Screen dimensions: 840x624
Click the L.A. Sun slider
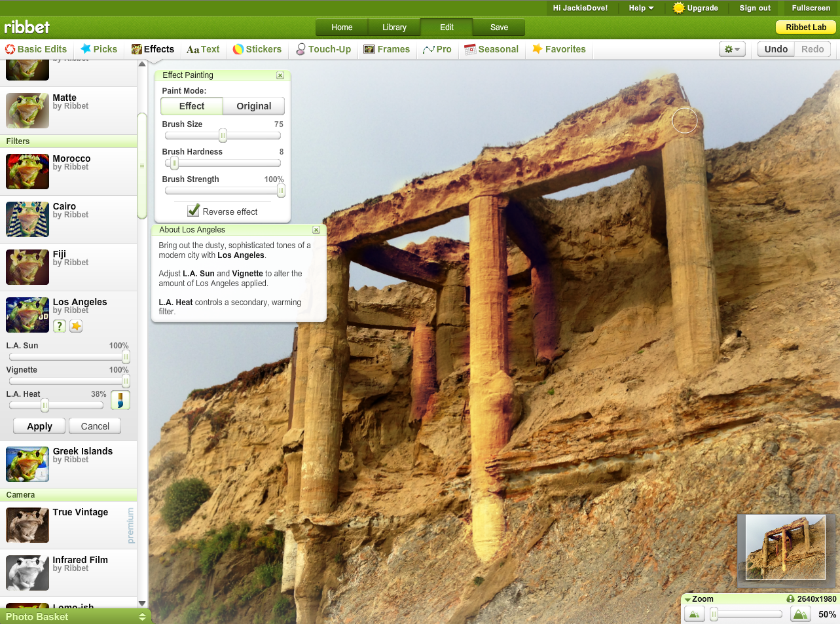[69, 357]
